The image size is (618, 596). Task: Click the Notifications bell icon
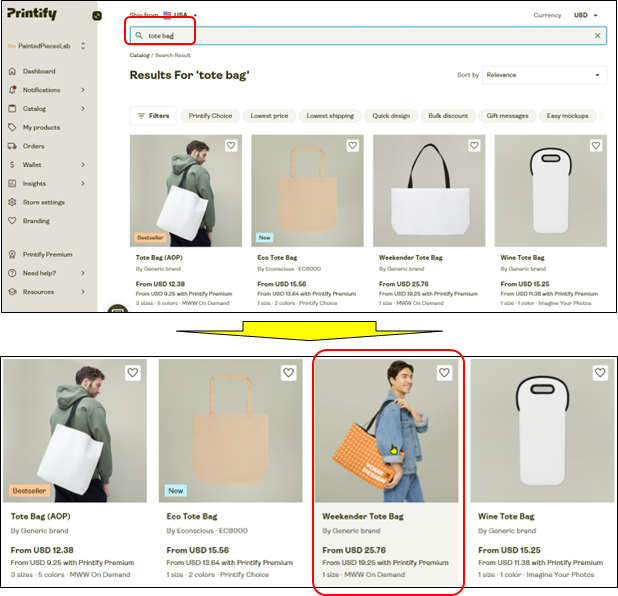pyautogui.click(x=12, y=90)
